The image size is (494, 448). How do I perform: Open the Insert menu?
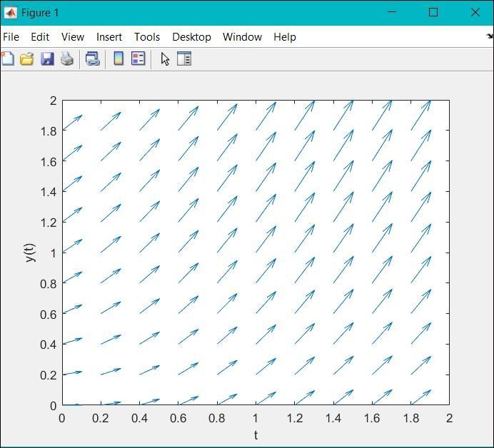[109, 37]
